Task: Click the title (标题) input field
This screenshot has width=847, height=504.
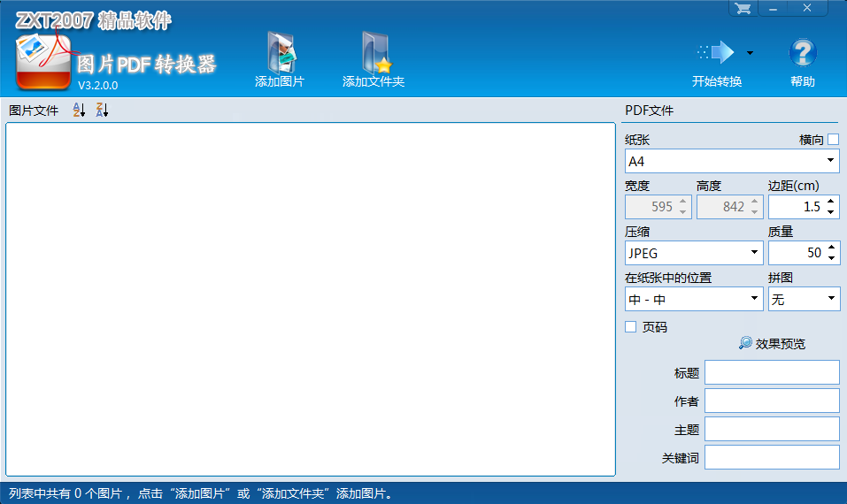Action: [772, 372]
